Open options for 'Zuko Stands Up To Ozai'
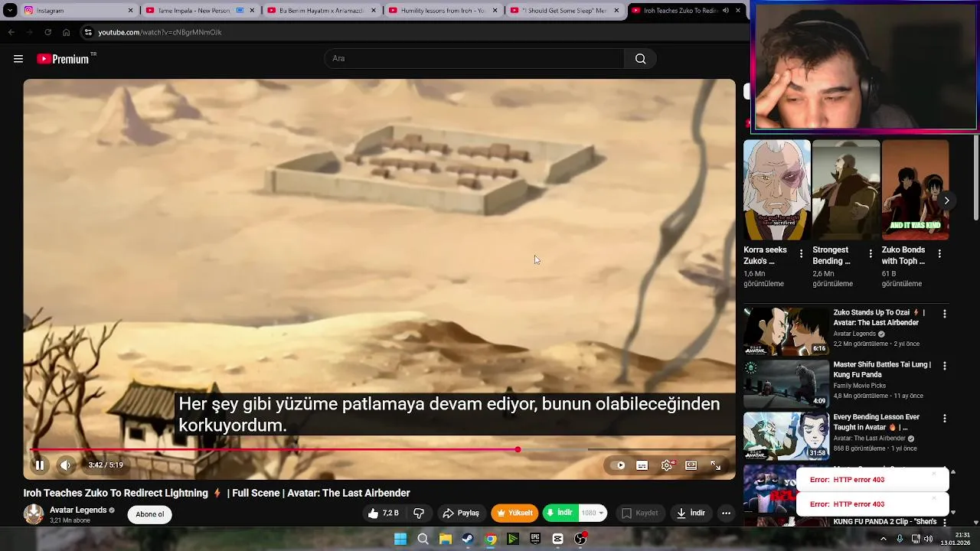The width and height of the screenshot is (980, 551). pos(945,314)
